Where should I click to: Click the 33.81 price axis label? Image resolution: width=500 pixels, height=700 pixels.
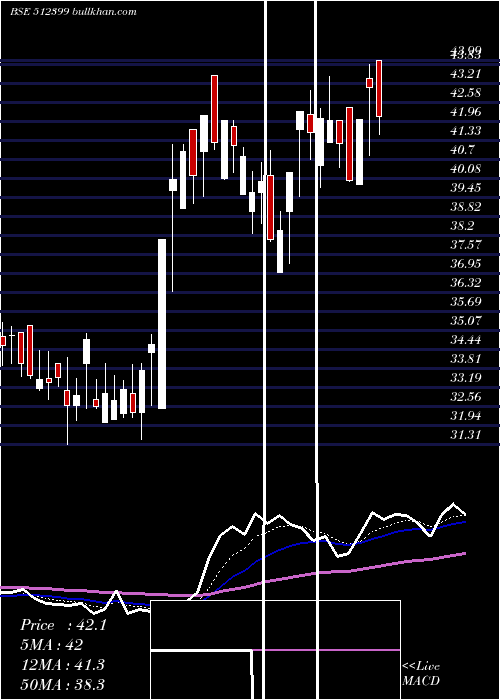tap(466, 358)
